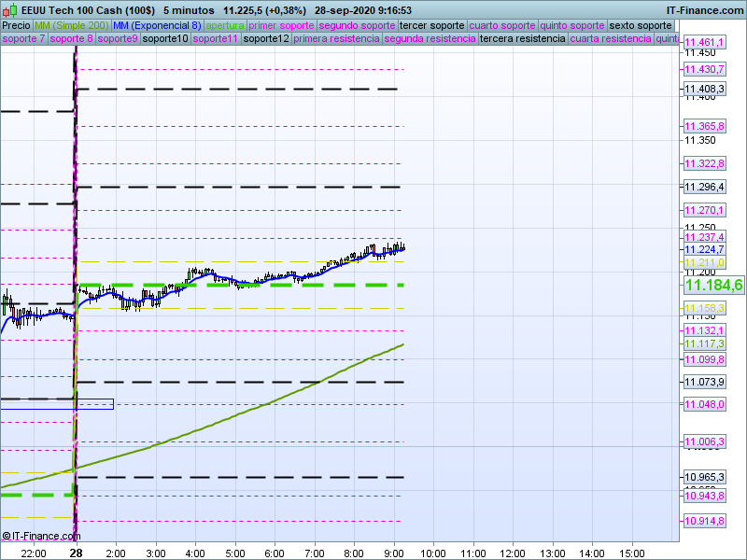This screenshot has height=560, width=747.
Task: Open the cuarta resistencia label
Action: 611,39
